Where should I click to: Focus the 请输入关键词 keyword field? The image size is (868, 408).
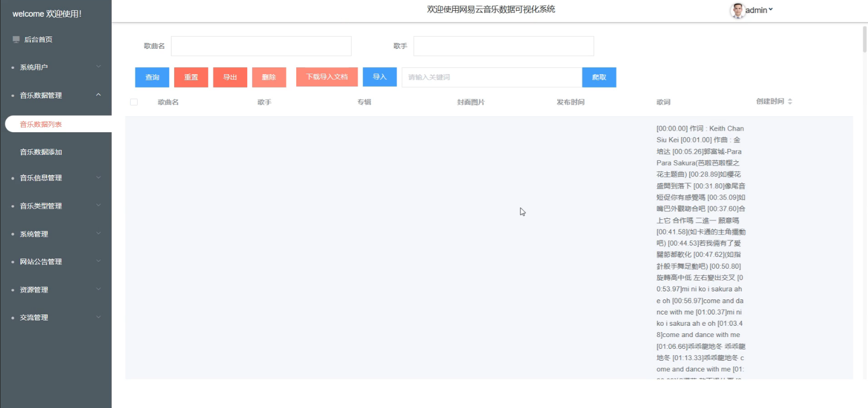click(x=492, y=77)
